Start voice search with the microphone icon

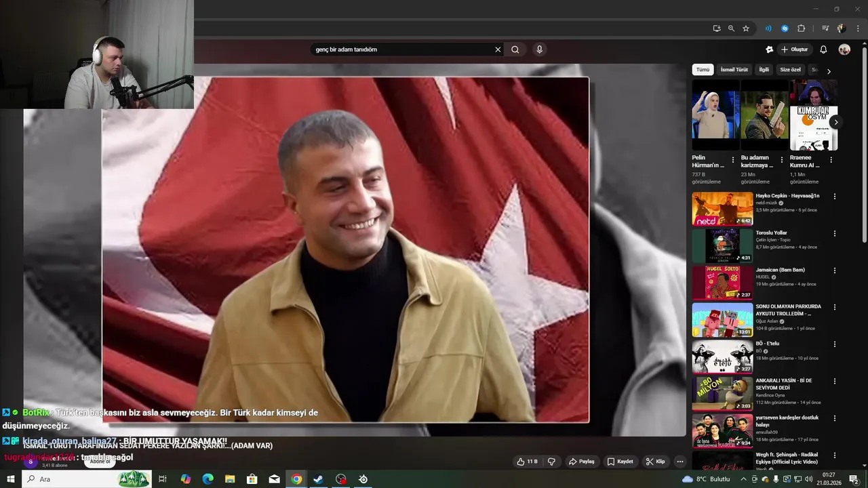[539, 49]
